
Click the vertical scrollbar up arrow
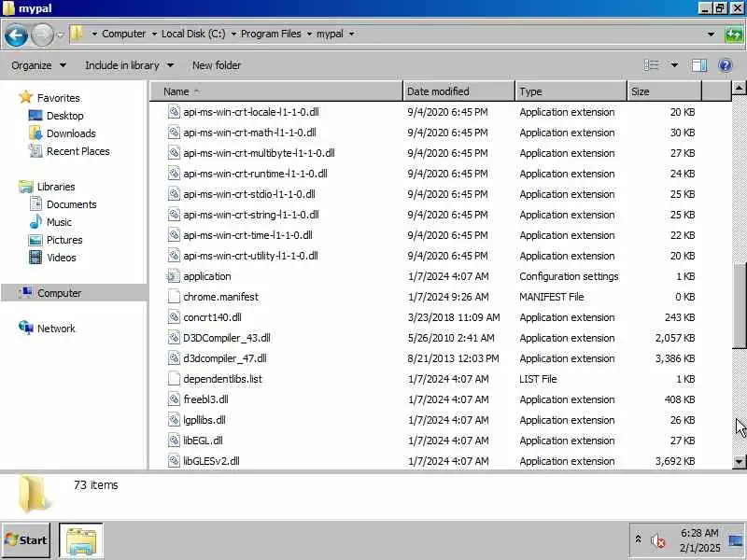pyautogui.click(x=739, y=88)
